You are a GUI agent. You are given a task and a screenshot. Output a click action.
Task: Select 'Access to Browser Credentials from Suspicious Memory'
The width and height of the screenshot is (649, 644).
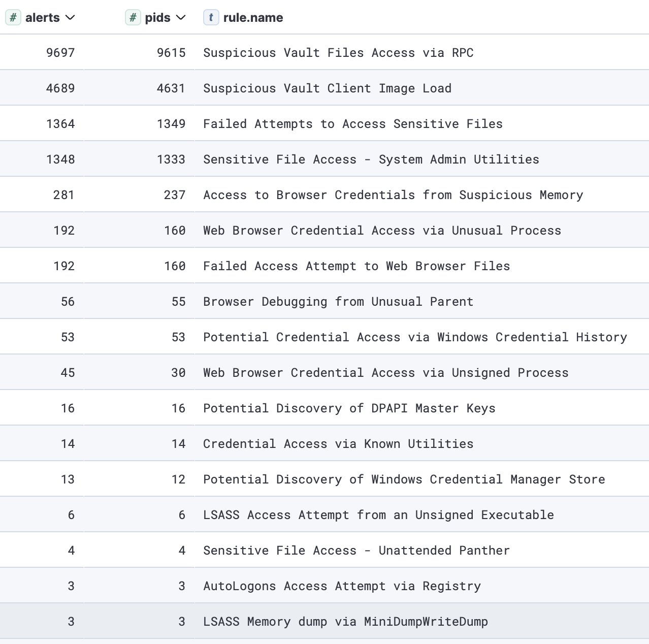coord(393,195)
